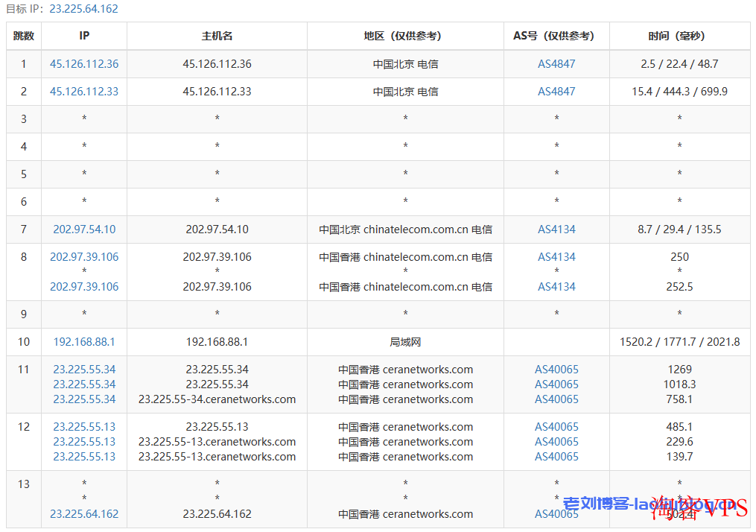Click hop number 13 in the 跳数 column
Image resolution: width=756 pixels, height=532 pixels.
tap(24, 484)
